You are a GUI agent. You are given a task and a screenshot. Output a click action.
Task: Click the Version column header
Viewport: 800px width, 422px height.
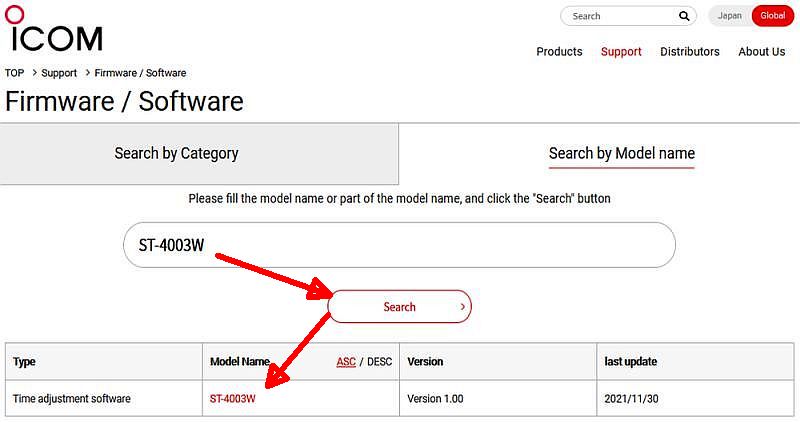coord(498,362)
